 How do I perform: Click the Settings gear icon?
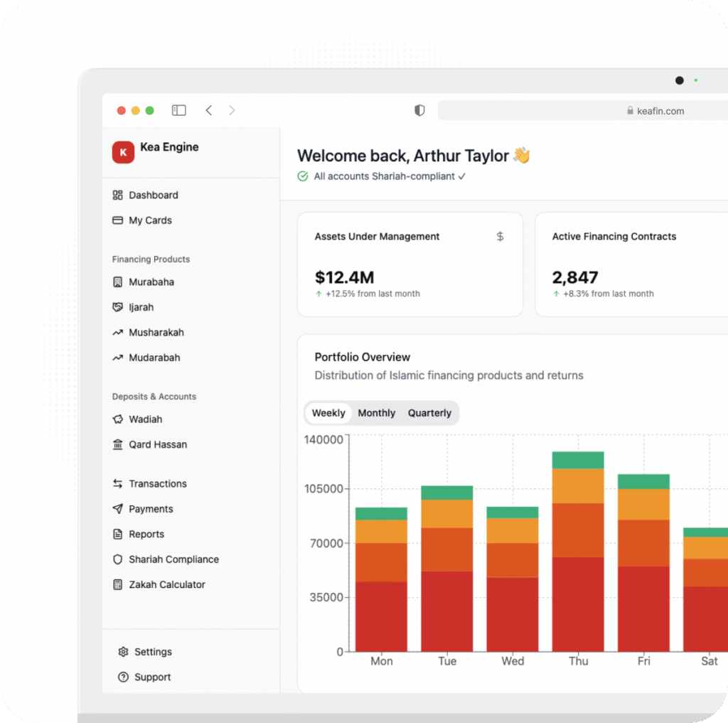124,652
